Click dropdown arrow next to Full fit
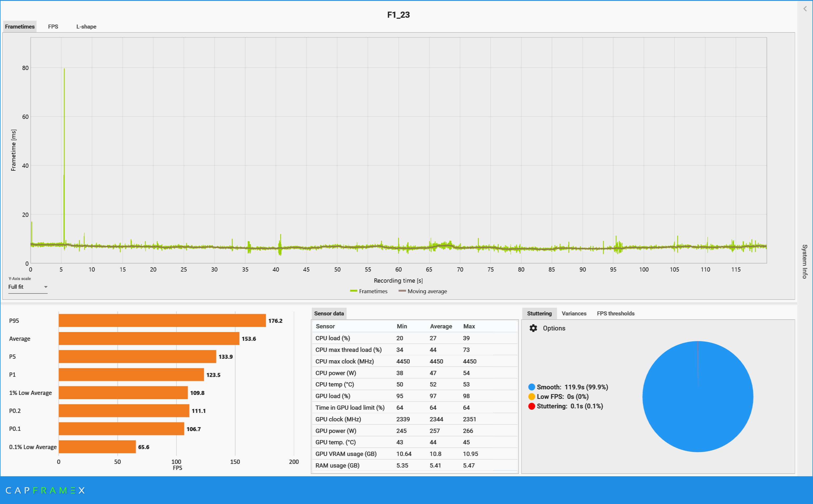813x504 pixels. [46, 287]
